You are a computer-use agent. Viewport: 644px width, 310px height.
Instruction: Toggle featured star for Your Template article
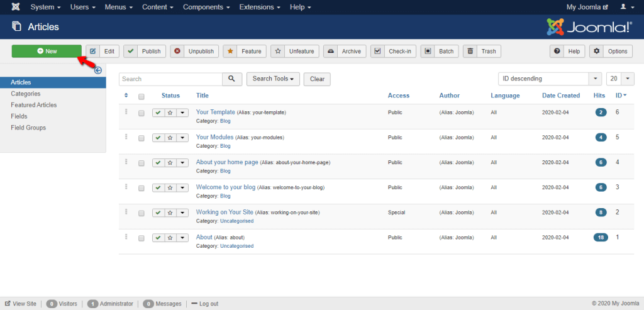tap(170, 113)
